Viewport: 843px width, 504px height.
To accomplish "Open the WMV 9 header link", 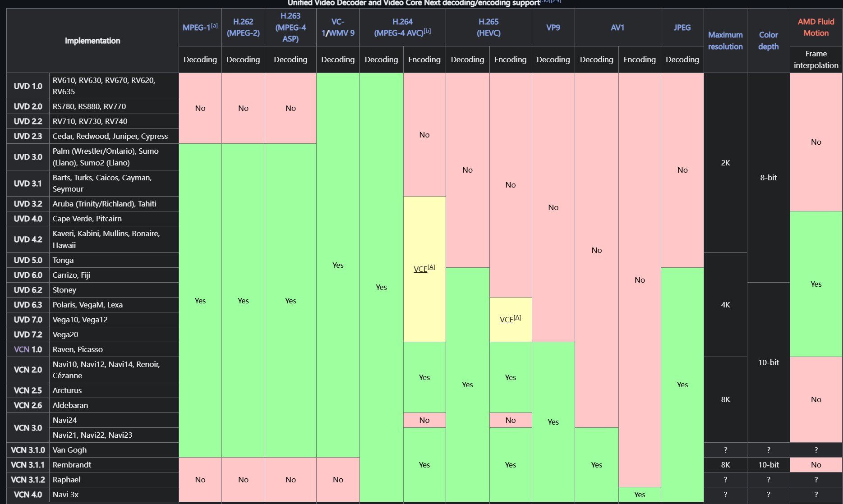I will (x=342, y=33).
